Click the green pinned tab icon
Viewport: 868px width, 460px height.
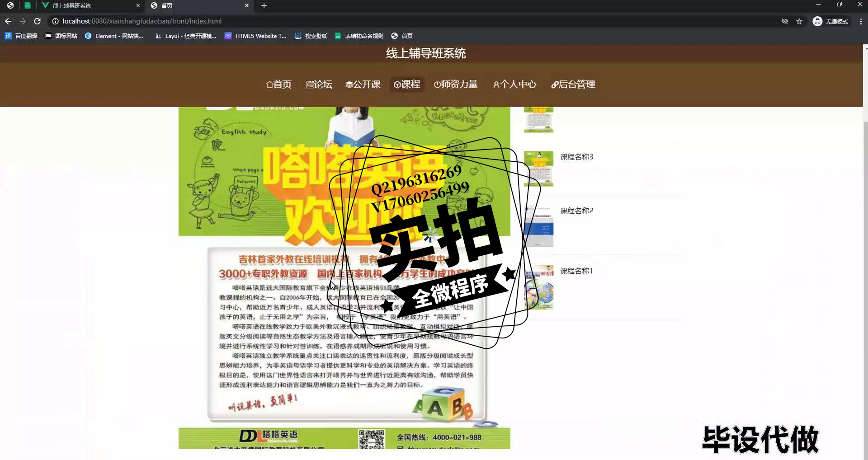[28, 5]
